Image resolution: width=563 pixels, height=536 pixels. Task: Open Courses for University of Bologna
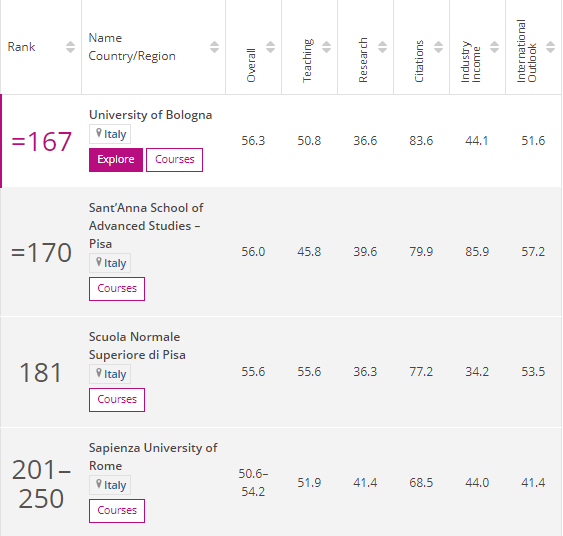[x=175, y=160]
